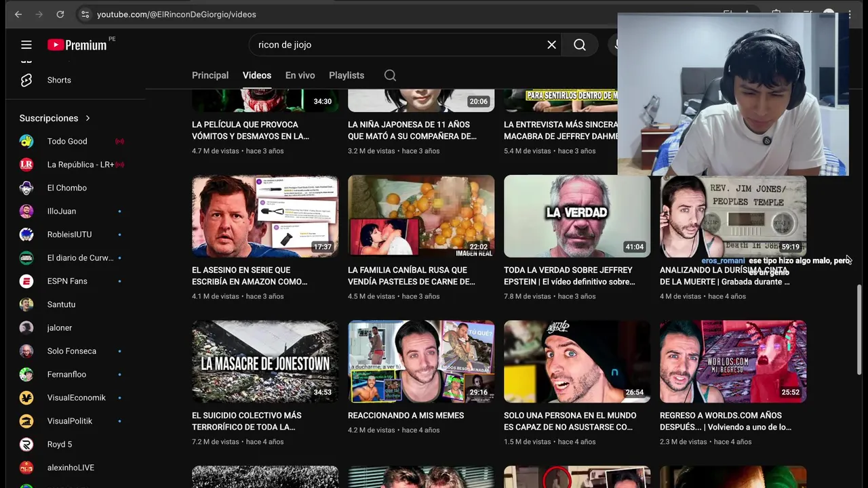Open Jeffrey Dahmer interview video title
This screenshot has width=868, height=488.
(x=561, y=130)
